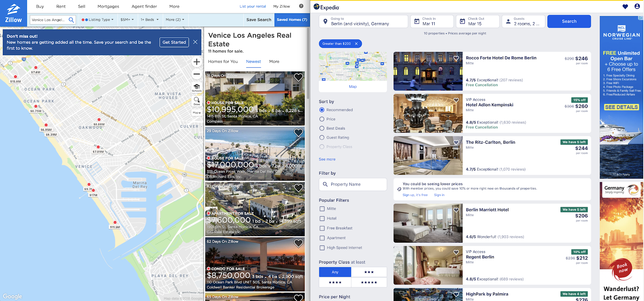The width and height of the screenshot is (644, 301).
Task: Click Sign up, it's free link
Action: tap(415, 195)
